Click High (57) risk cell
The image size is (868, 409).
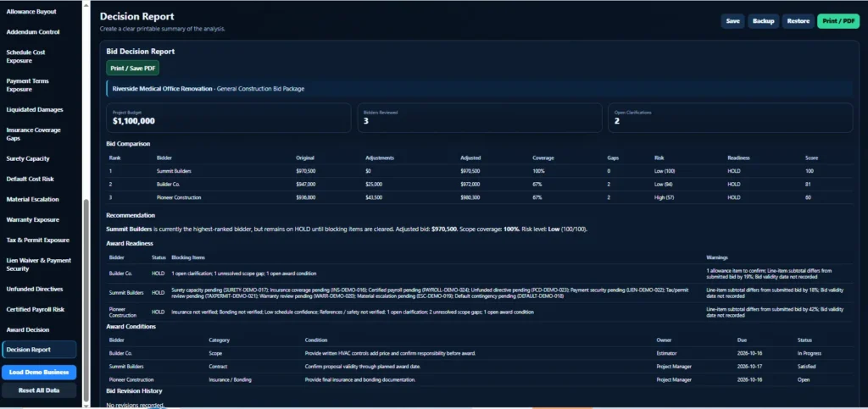click(x=664, y=197)
